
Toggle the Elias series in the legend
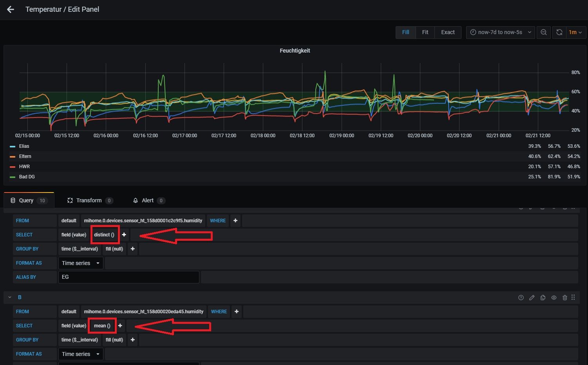click(24, 146)
